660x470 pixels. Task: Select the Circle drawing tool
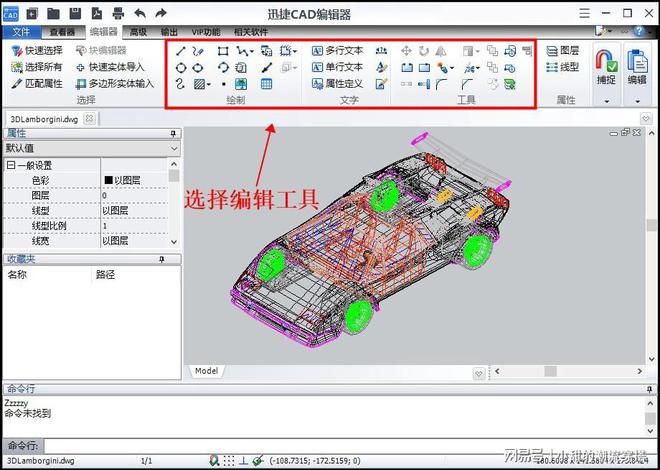(181, 68)
